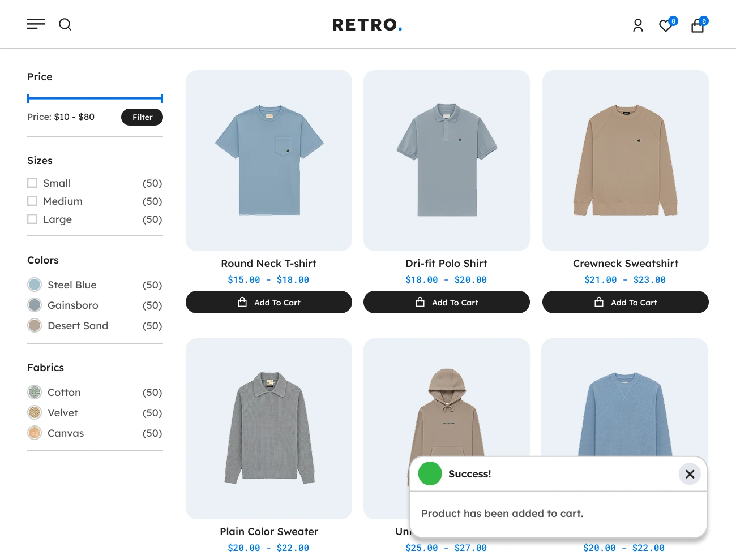The width and height of the screenshot is (736, 560).
Task: Click the Crewneck Sweatshirt title
Action: pyautogui.click(x=626, y=264)
